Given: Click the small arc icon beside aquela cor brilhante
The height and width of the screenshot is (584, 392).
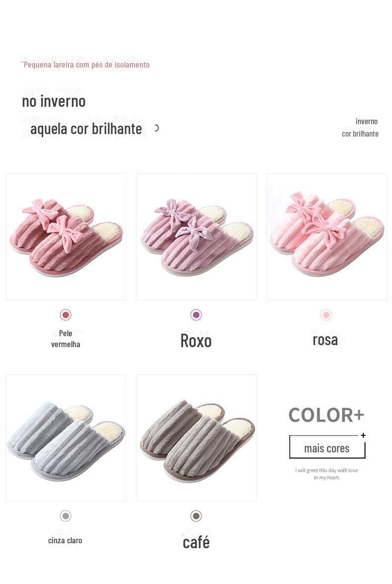Looking at the screenshot, I should pyautogui.click(x=156, y=128).
